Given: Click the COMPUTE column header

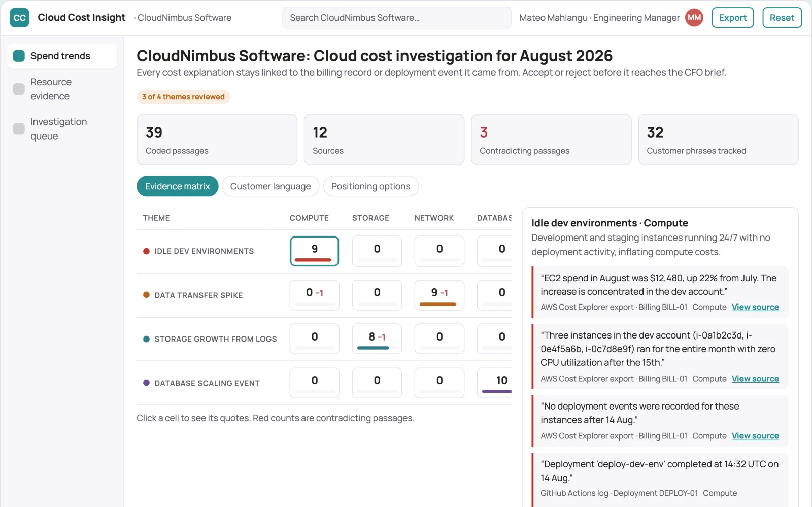Looking at the screenshot, I should click(309, 218).
